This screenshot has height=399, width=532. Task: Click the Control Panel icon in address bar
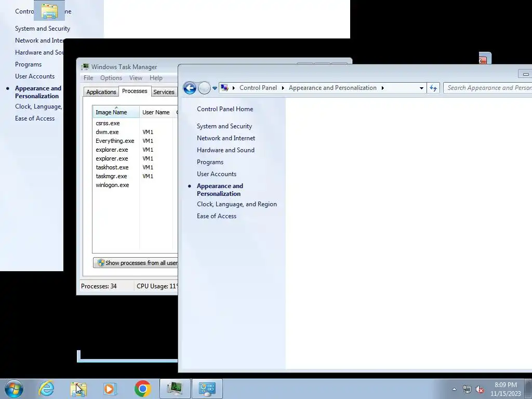(224, 88)
